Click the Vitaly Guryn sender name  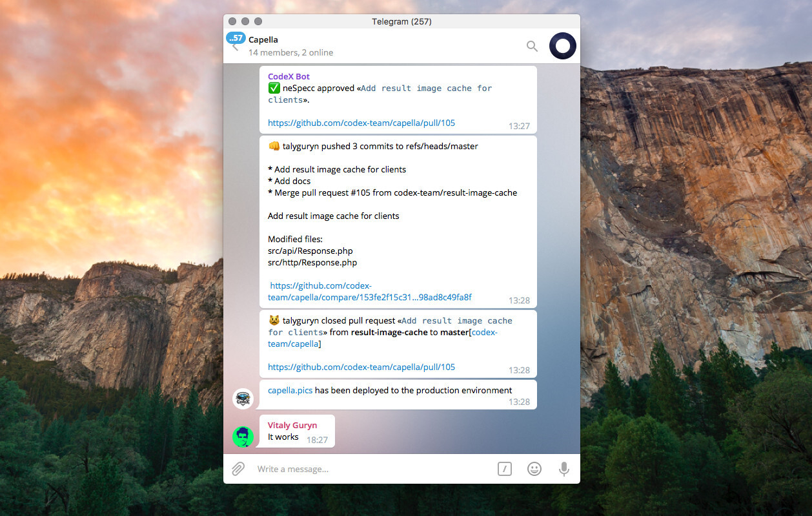[292, 425]
